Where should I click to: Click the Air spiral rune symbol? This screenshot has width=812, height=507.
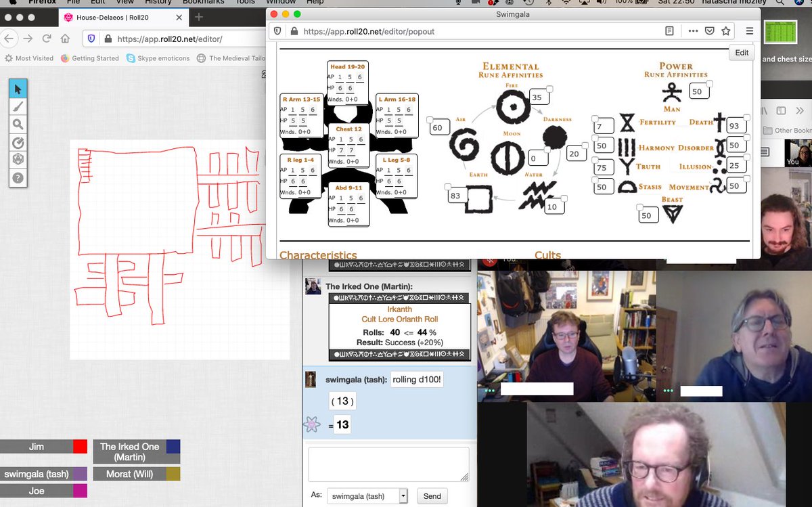click(x=465, y=146)
